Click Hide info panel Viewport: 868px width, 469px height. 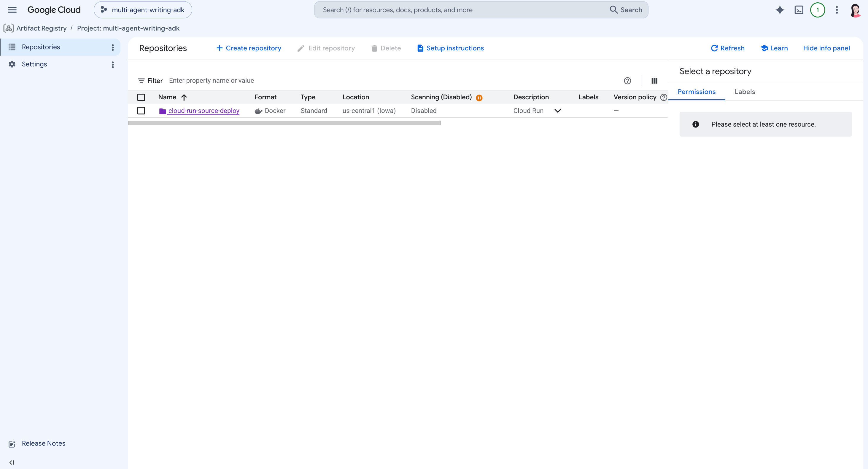click(x=826, y=48)
